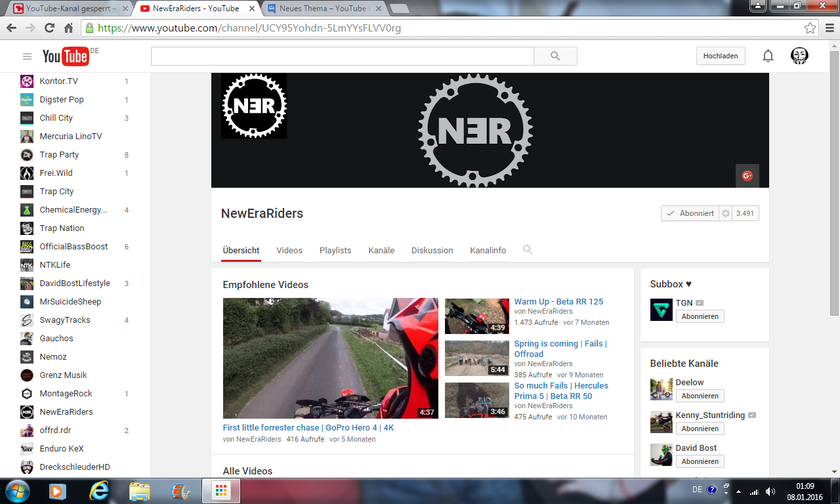Open the notifications bell
Image resolution: width=840 pixels, height=504 pixels.
point(768,56)
